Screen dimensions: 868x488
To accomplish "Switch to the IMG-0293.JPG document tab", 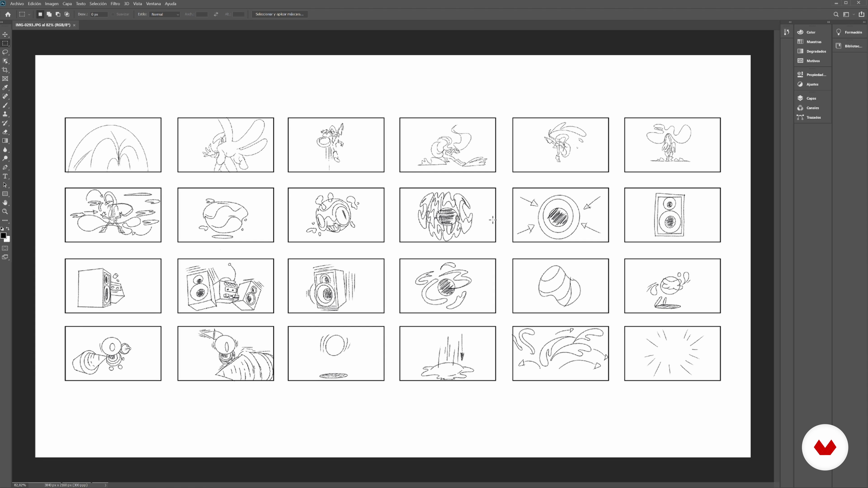I will (x=43, y=25).
